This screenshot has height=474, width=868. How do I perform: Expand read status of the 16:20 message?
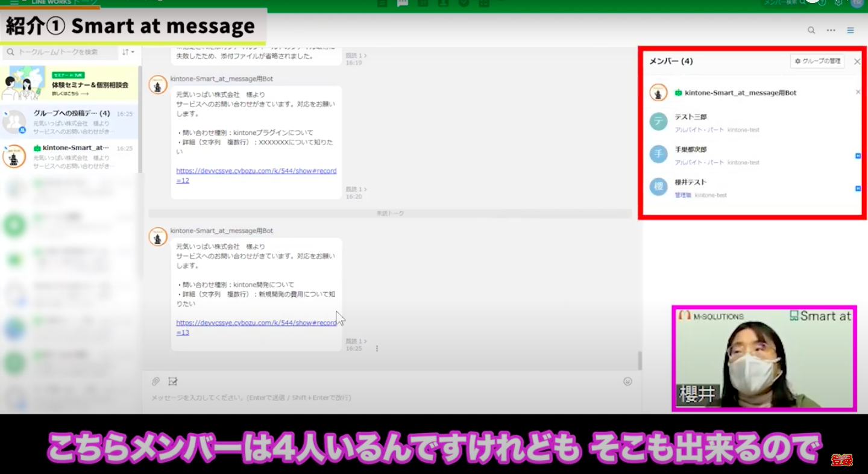coord(356,189)
